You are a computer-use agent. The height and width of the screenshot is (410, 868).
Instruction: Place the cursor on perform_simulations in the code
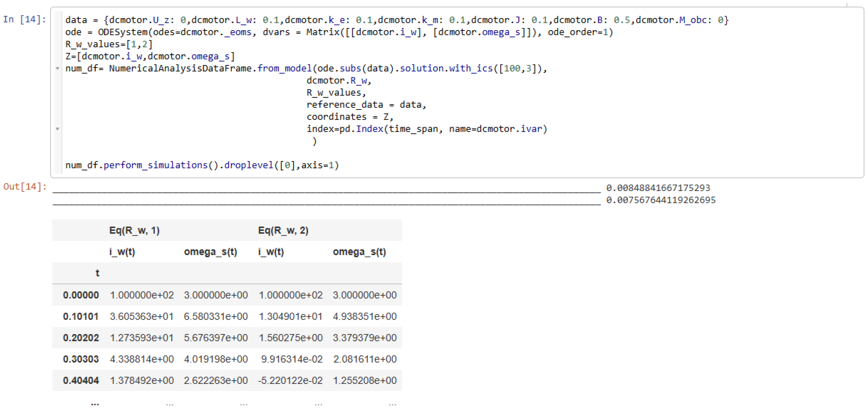pyautogui.click(x=155, y=165)
